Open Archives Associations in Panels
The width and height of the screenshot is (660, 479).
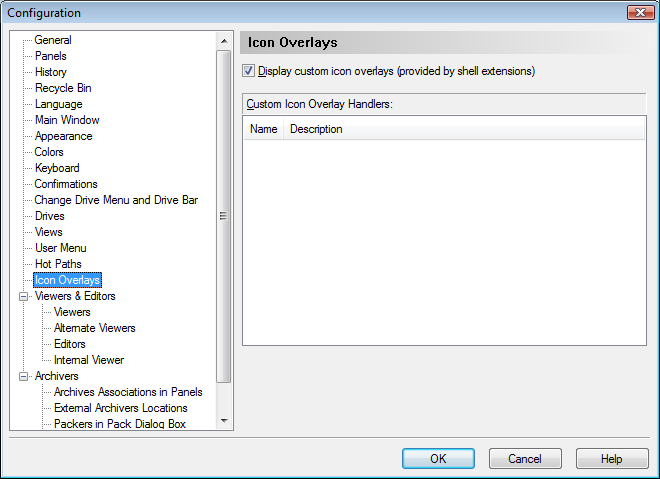click(128, 392)
